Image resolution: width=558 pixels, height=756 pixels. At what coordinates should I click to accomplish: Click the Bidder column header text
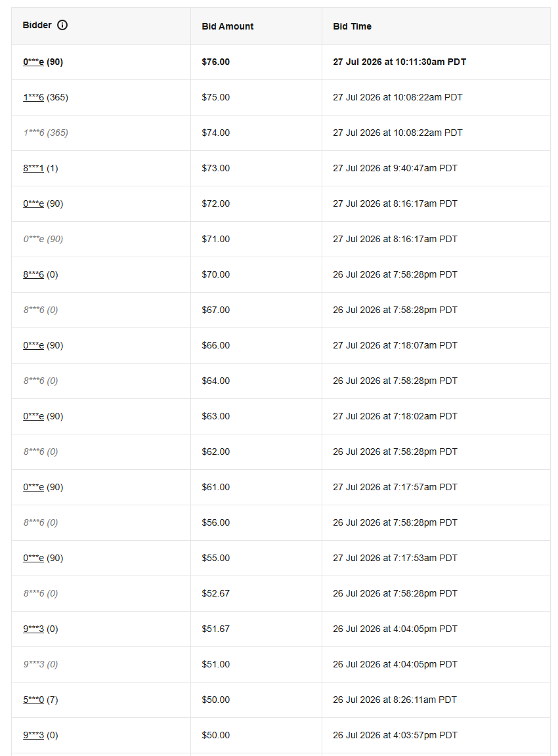pos(37,25)
